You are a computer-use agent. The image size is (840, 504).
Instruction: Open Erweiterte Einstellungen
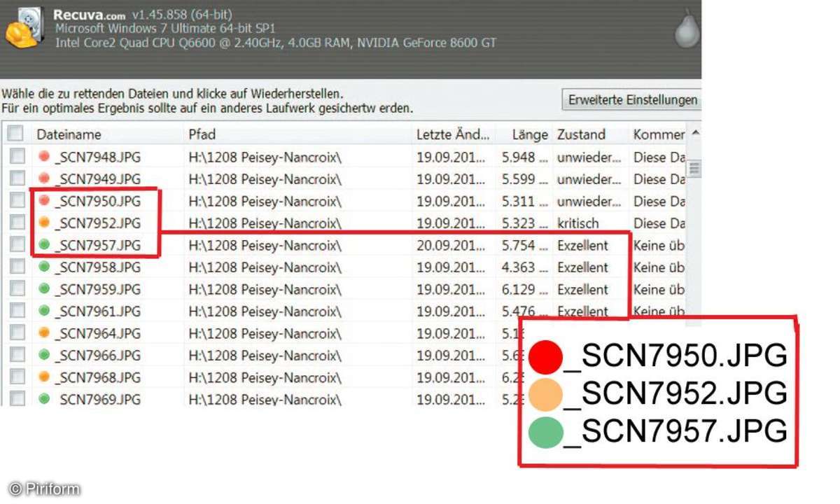[x=632, y=99]
